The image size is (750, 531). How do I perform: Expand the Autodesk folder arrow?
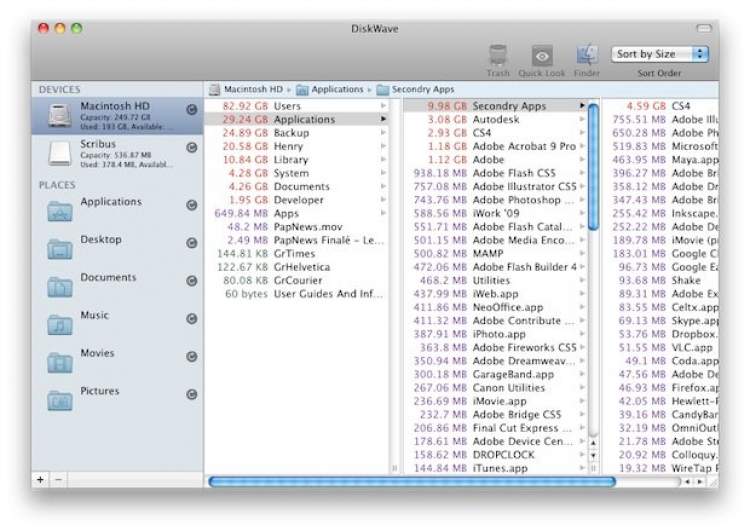click(582, 120)
